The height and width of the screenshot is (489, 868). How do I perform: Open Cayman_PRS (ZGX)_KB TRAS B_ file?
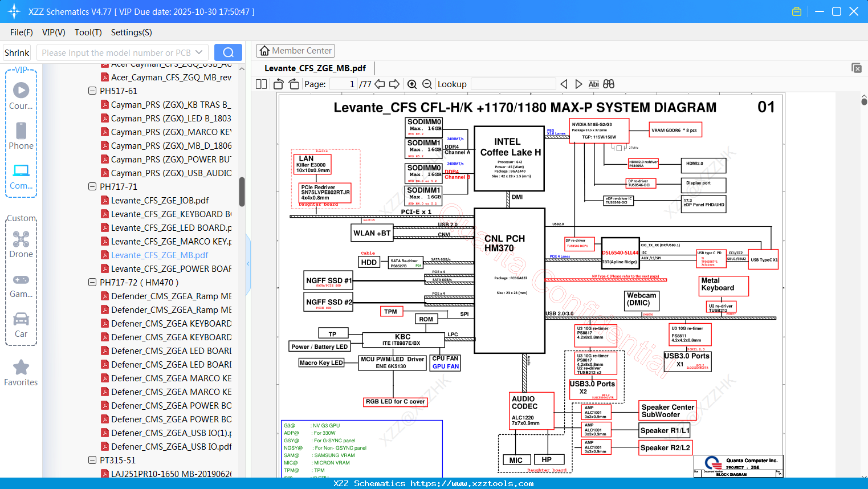coord(171,104)
